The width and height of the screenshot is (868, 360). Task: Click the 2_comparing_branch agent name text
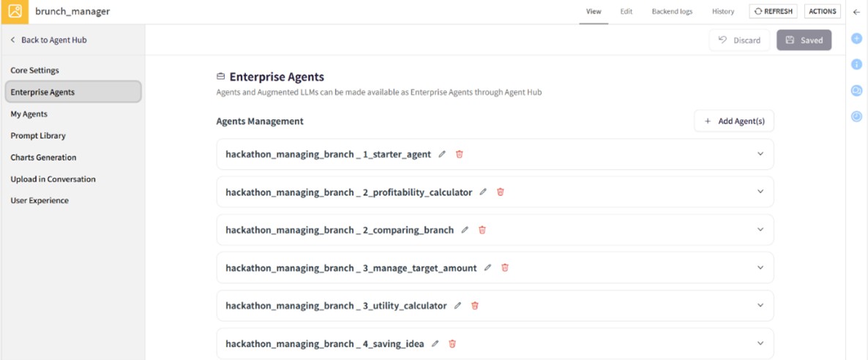[x=340, y=230]
